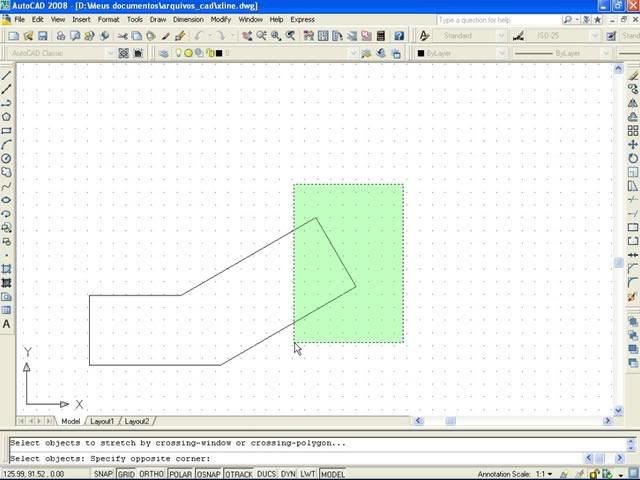Click the Save icon in Standard toolbar
Viewport: 640px width, 480px height.
(42, 36)
